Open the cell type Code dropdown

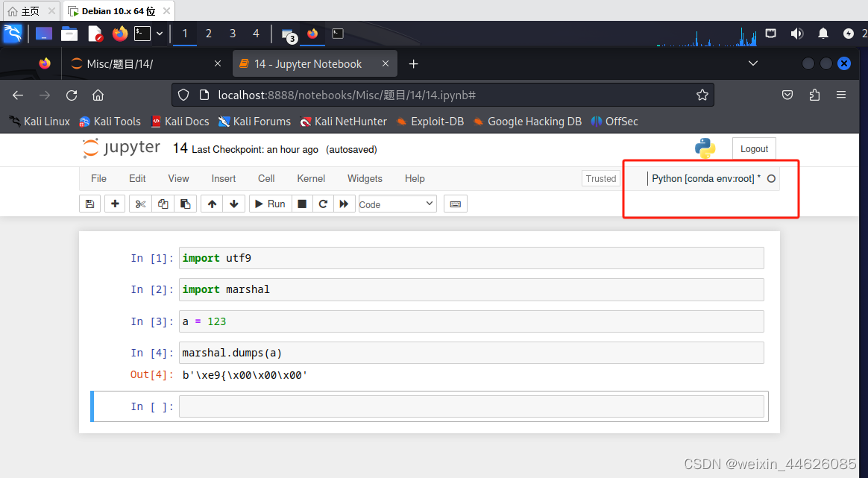pos(397,203)
